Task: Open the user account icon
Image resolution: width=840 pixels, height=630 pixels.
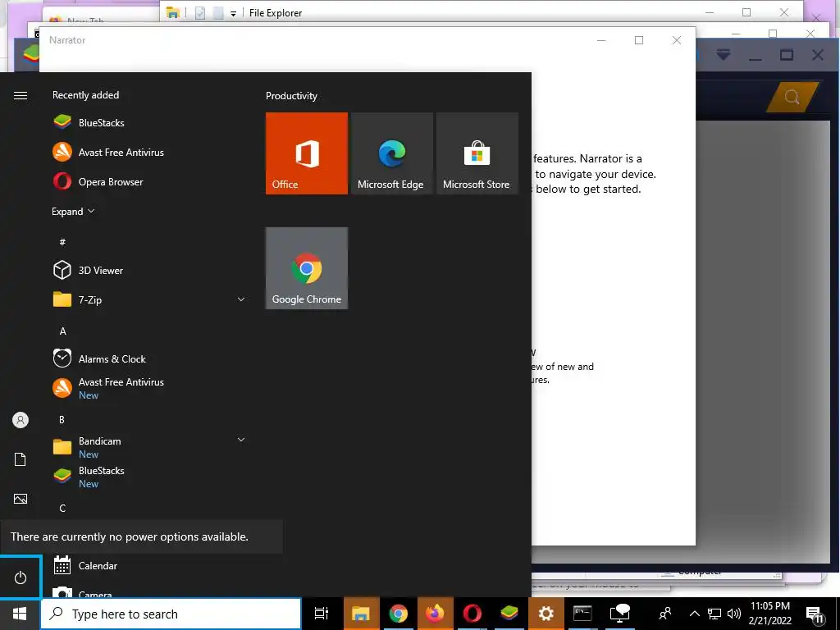Action: [21, 420]
